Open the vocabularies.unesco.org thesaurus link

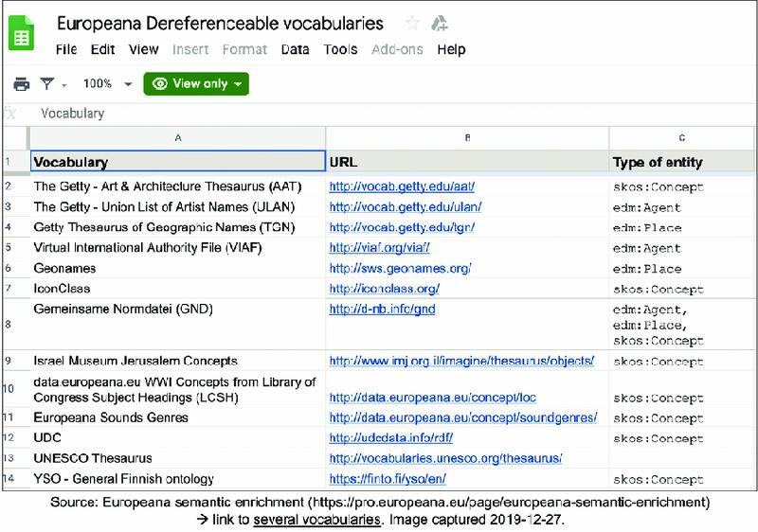click(x=445, y=458)
